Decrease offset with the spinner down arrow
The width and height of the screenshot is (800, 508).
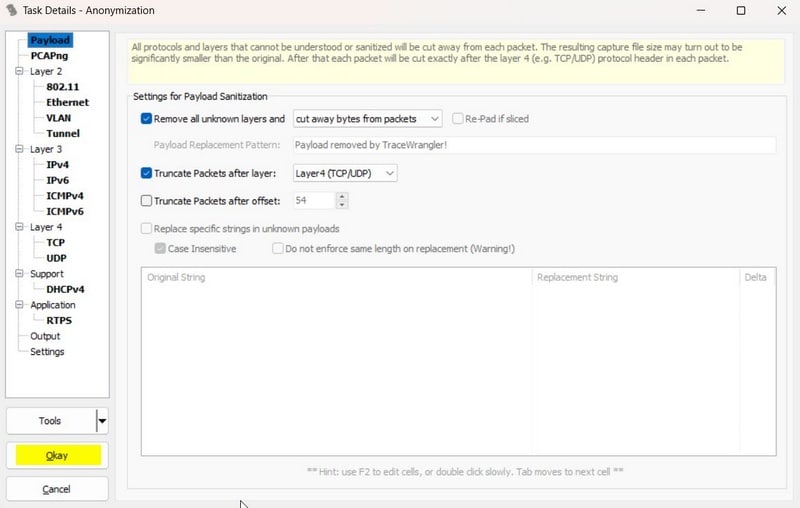pos(342,205)
